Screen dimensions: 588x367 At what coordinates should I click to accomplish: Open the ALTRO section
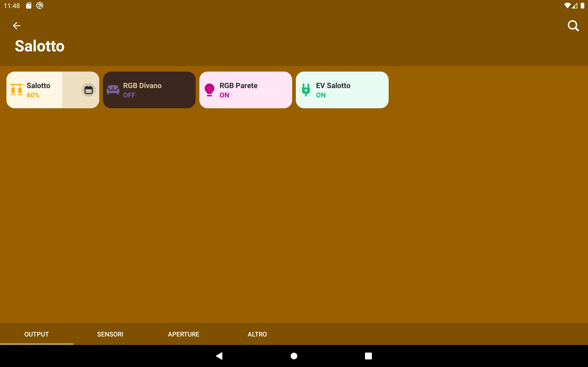pos(257,334)
